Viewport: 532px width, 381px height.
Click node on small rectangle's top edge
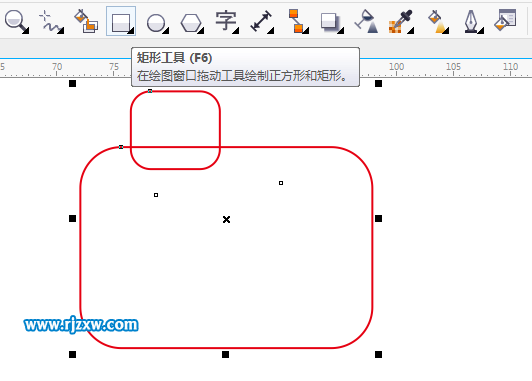tap(150, 91)
